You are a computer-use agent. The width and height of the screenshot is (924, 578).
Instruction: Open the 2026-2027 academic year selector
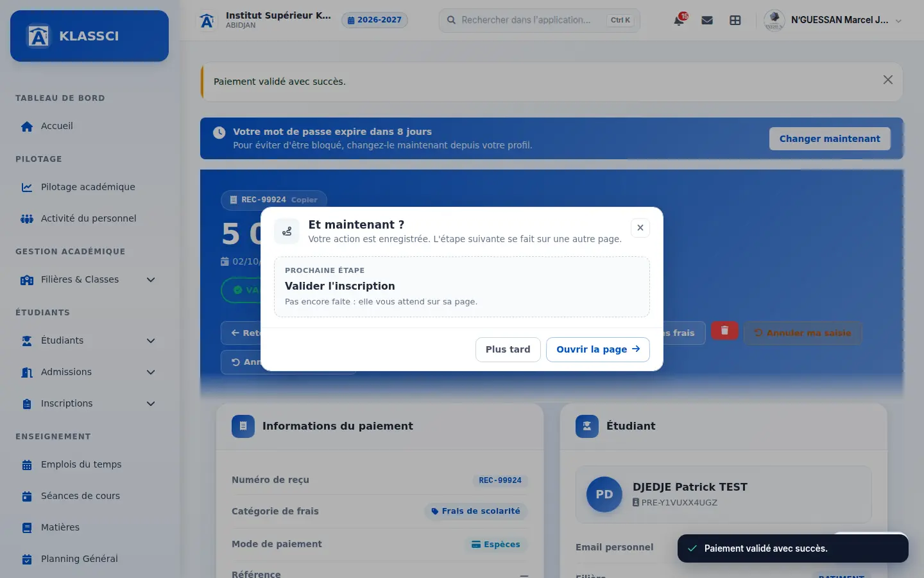pos(375,20)
